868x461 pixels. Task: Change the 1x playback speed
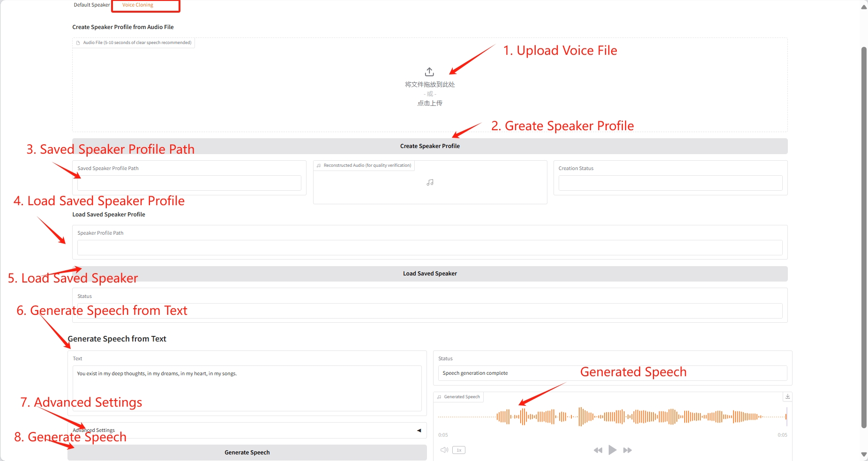459,450
